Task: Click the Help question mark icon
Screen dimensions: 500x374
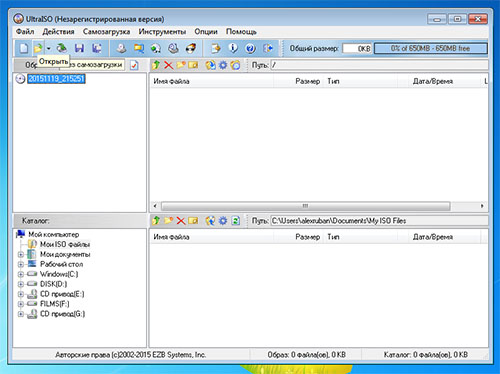Action: tap(250, 48)
